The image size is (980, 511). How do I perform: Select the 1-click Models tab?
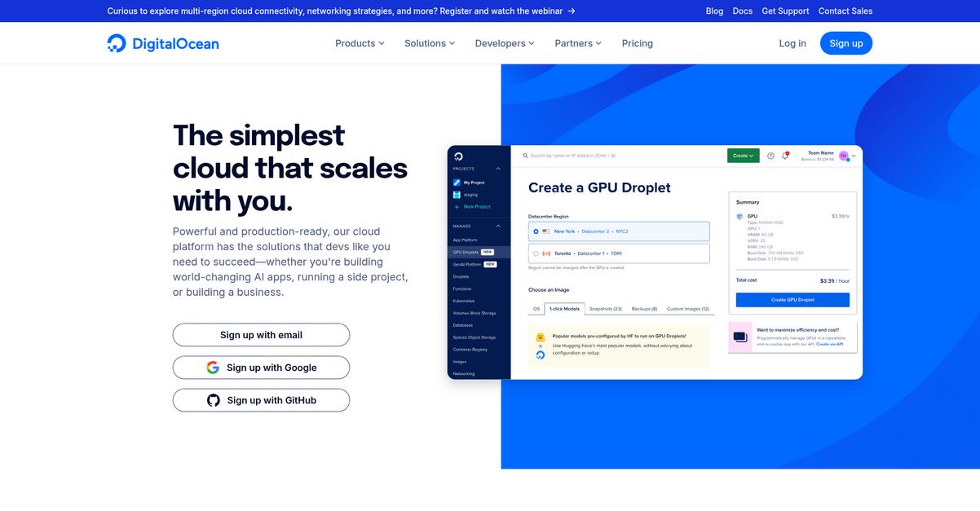564,309
